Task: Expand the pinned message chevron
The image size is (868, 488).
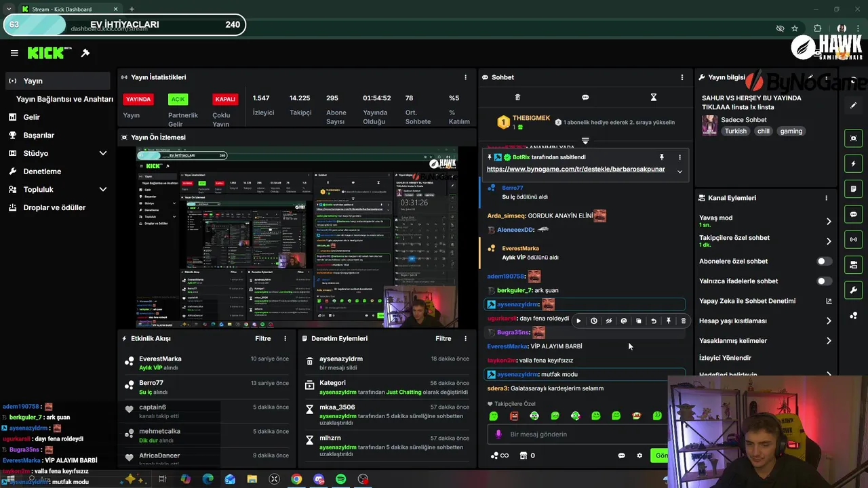Action: click(x=679, y=171)
